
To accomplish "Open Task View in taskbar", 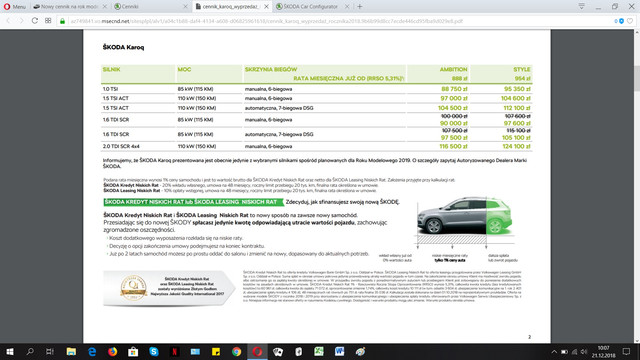I will click(x=50, y=351).
